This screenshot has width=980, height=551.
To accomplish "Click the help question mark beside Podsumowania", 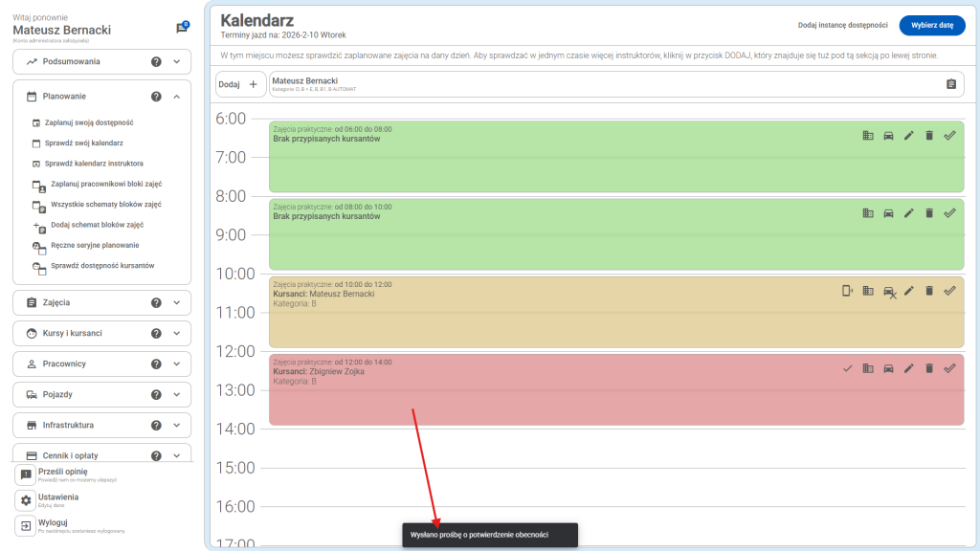I will click(x=156, y=62).
